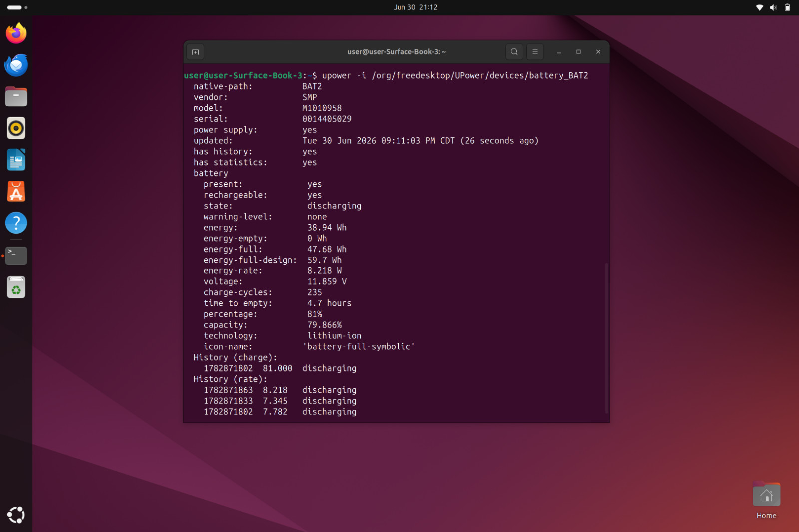
Task: Open the Files manager in dock
Action: [16, 96]
